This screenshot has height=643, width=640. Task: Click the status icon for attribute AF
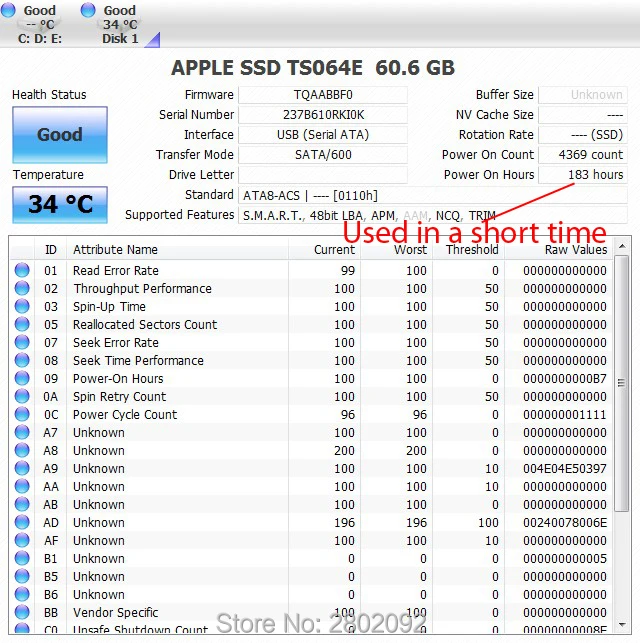[x=22, y=540]
